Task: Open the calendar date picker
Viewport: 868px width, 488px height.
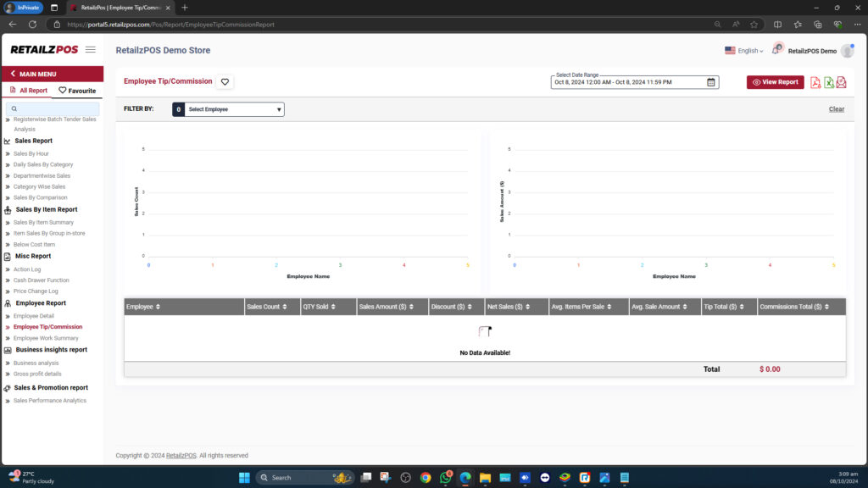Action: [x=710, y=81]
